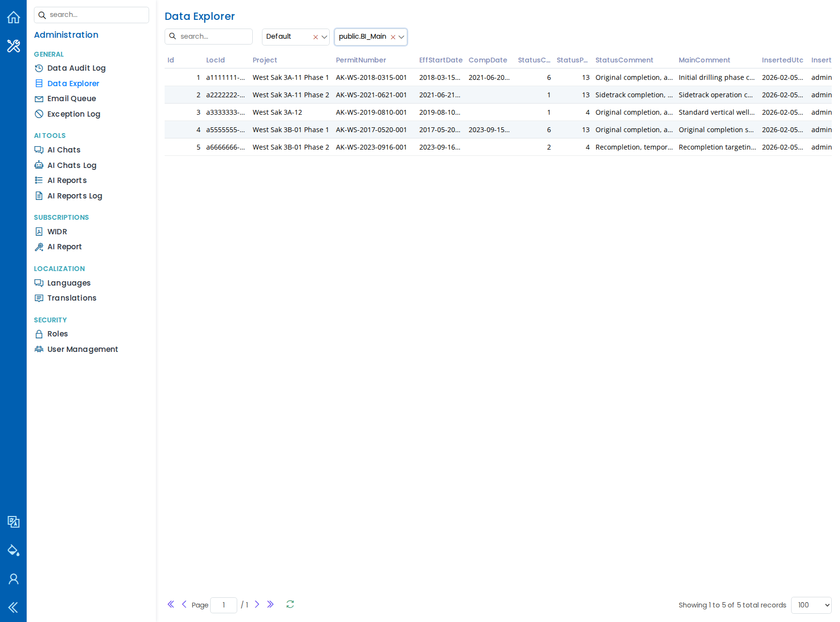Click the User Management people icon
Image resolution: width=840 pixels, height=622 pixels.
[39, 349]
